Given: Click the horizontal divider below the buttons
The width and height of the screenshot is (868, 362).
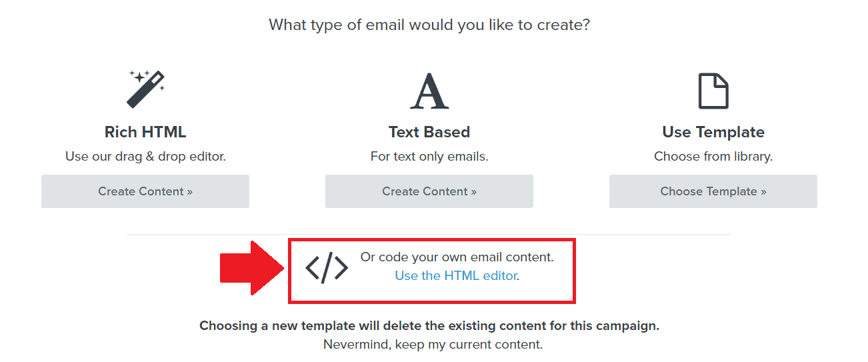Looking at the screenshot, I should [429, 235].
